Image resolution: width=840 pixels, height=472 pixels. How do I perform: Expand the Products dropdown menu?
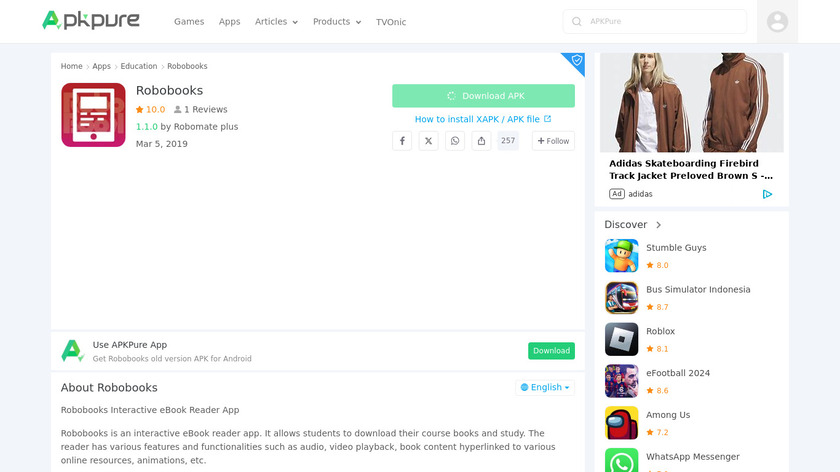tap(337, 21)
